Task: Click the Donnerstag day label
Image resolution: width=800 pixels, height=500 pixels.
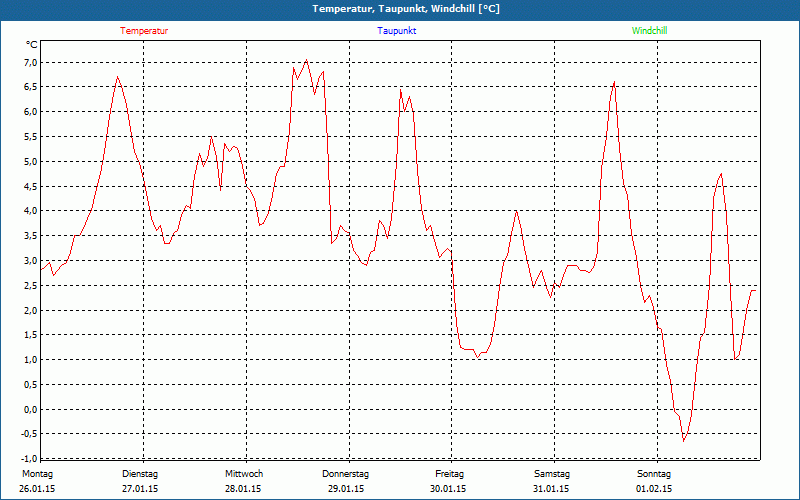Action: (x=345, y=474)
